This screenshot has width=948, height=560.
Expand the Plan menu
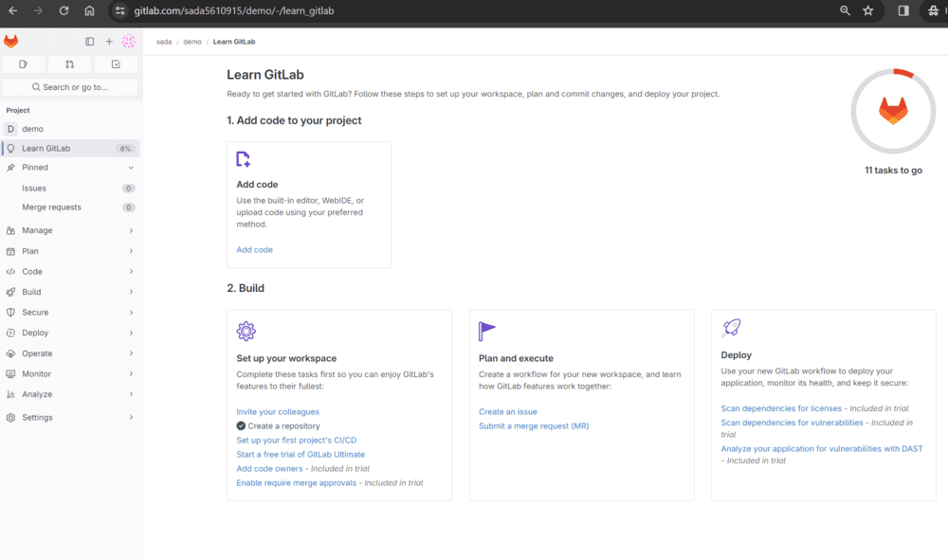[x=71, y=251]
